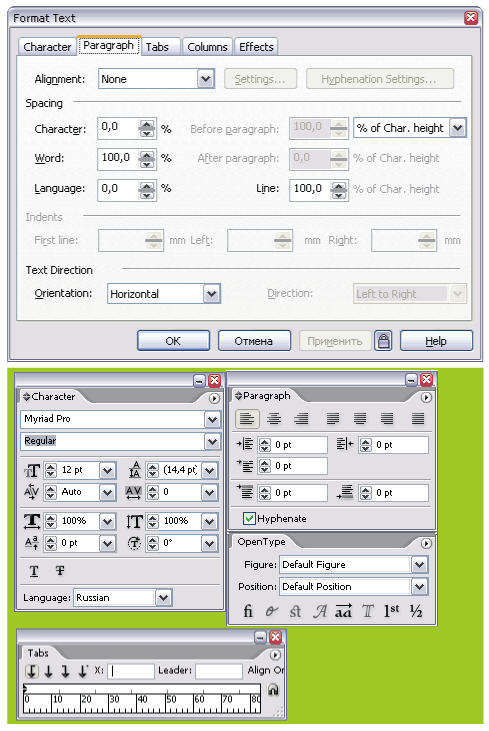489x731 pixels.
Task: Select Align center in Paragraph panel
Action: coord(274,419)
